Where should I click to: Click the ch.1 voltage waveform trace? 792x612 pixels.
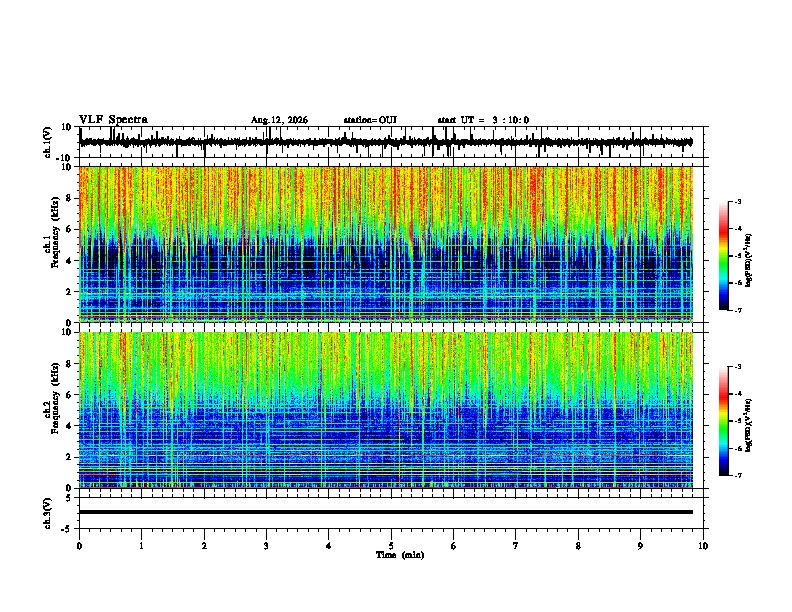click(386, 142)
